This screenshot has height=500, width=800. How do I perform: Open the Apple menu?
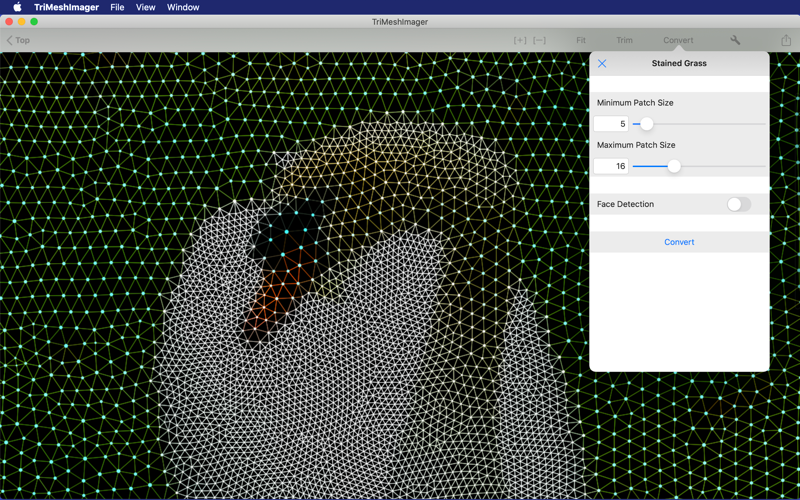(x=17, y=7)
